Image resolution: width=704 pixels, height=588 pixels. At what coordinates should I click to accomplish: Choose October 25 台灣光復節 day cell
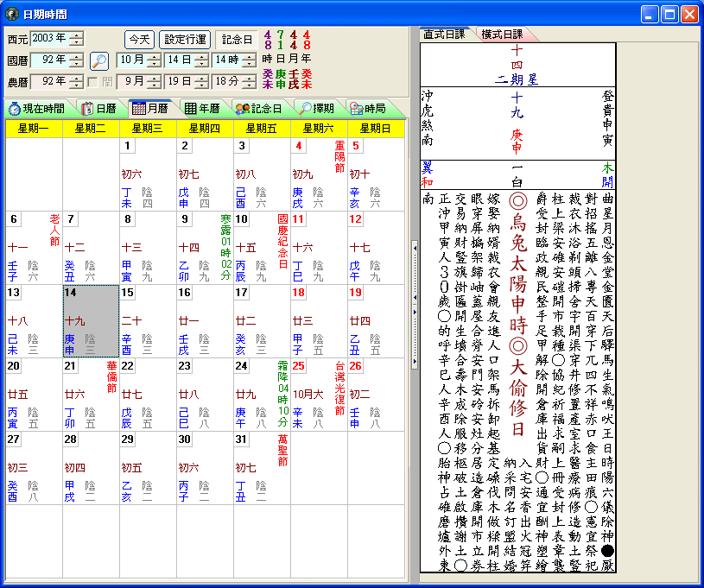click(319, 395)
